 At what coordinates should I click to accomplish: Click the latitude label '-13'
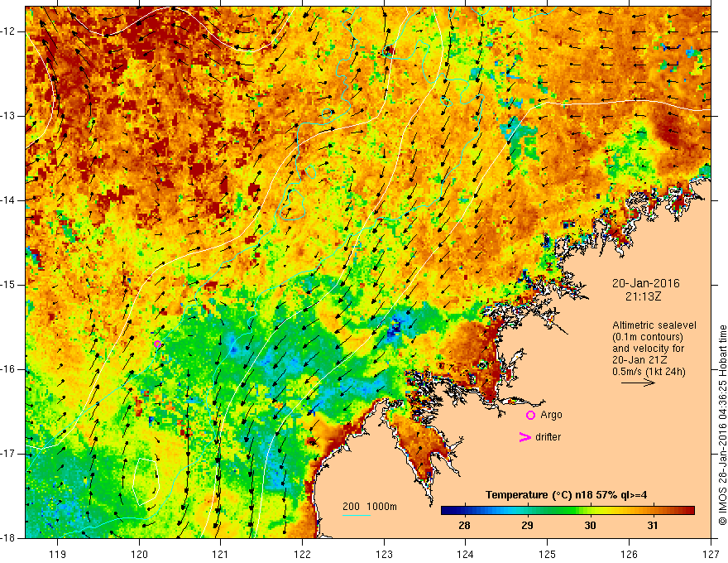tap(8, 116)
